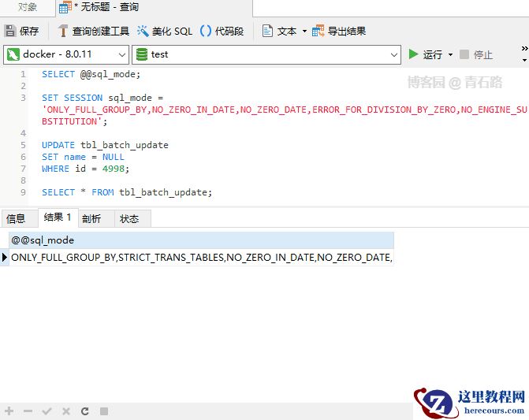Click the query table icon on the tab

(65, 7)
